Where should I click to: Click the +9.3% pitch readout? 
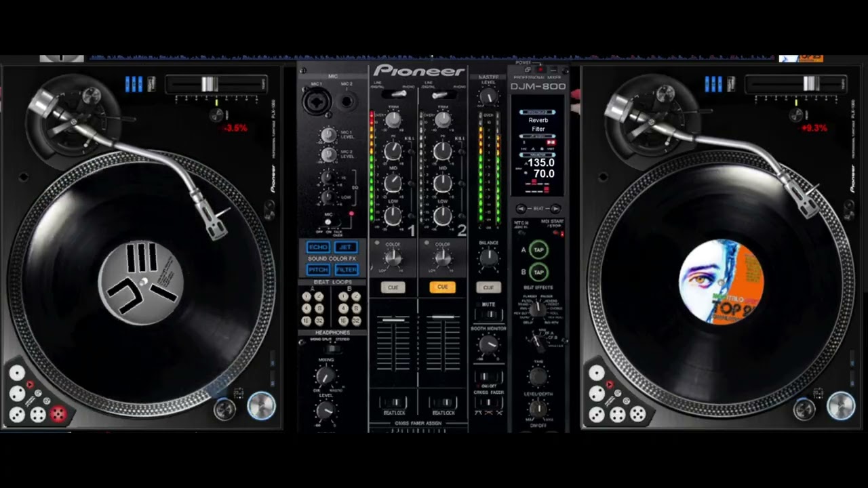[814, 127]
